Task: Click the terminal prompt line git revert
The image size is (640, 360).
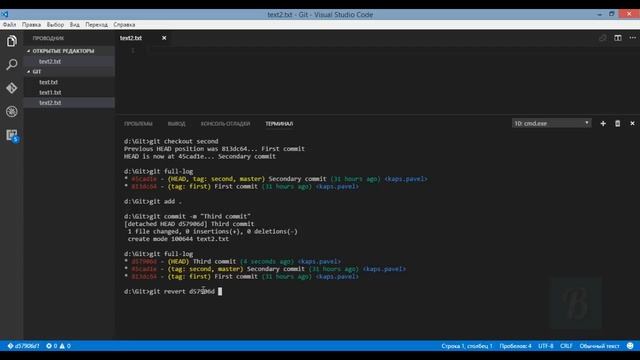Action: point(173,291)
